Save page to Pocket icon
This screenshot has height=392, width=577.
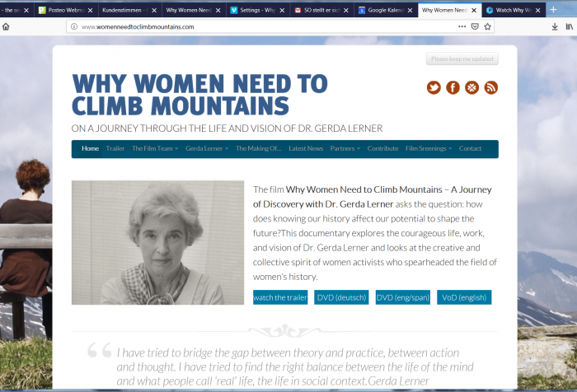[475, 26]
